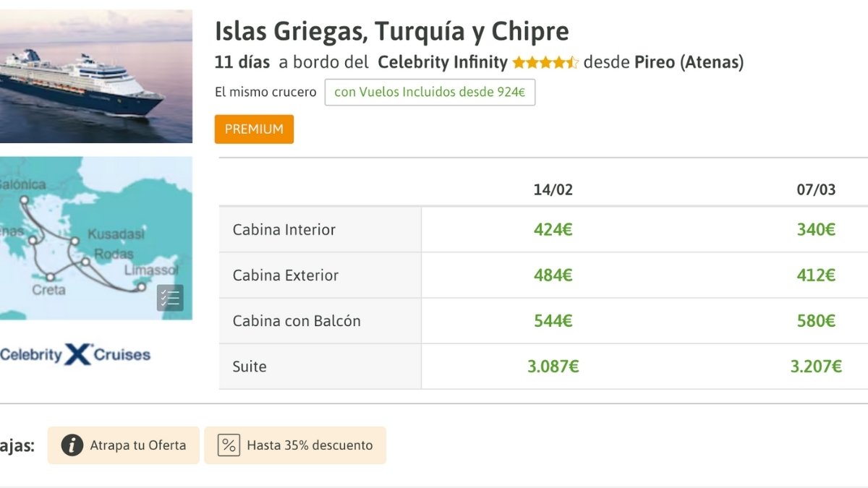Viewport: 868px width, 488px height.
Task: Select the 3.087€ Suite price
Action: coord(553,367)
